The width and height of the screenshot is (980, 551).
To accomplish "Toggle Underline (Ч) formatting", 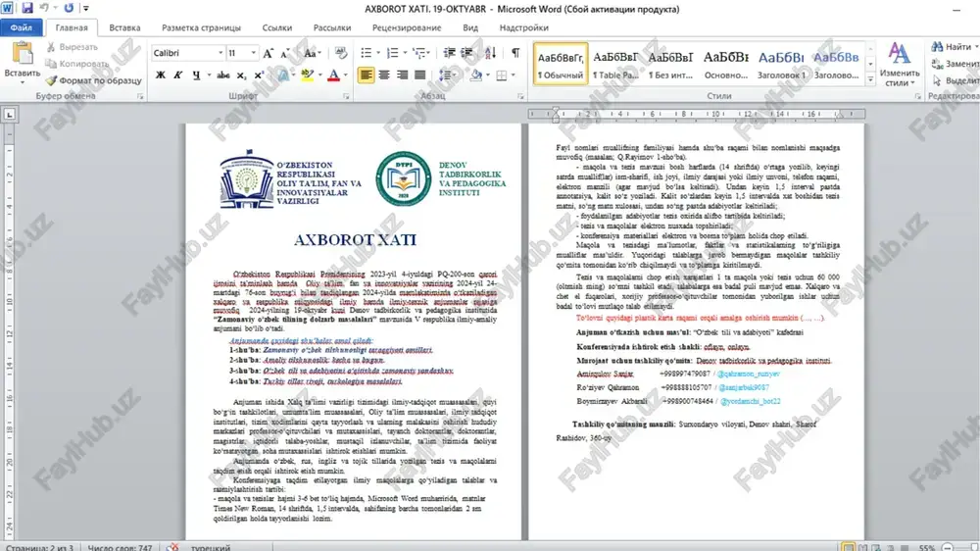I will tap(196, 75).
